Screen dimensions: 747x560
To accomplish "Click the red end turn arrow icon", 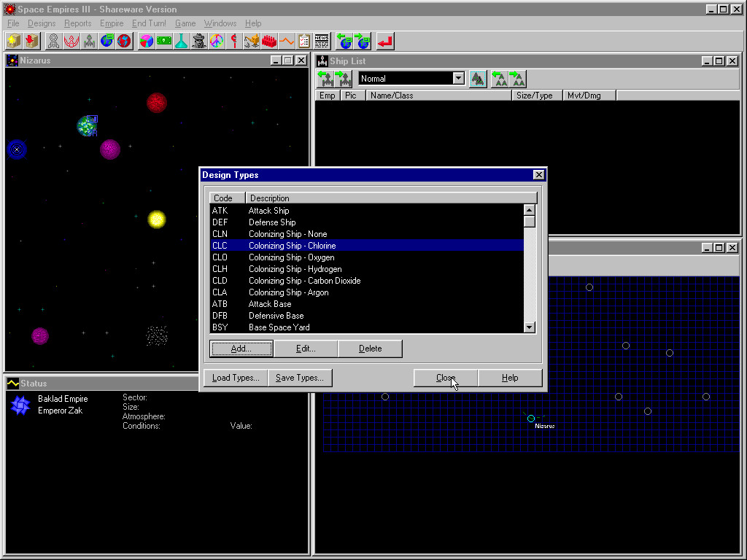I will pos(385,41).
